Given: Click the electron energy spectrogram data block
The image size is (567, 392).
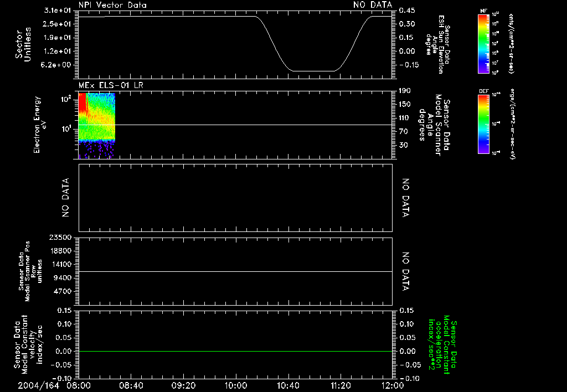Looking at the screenshot, I should 96,126.
